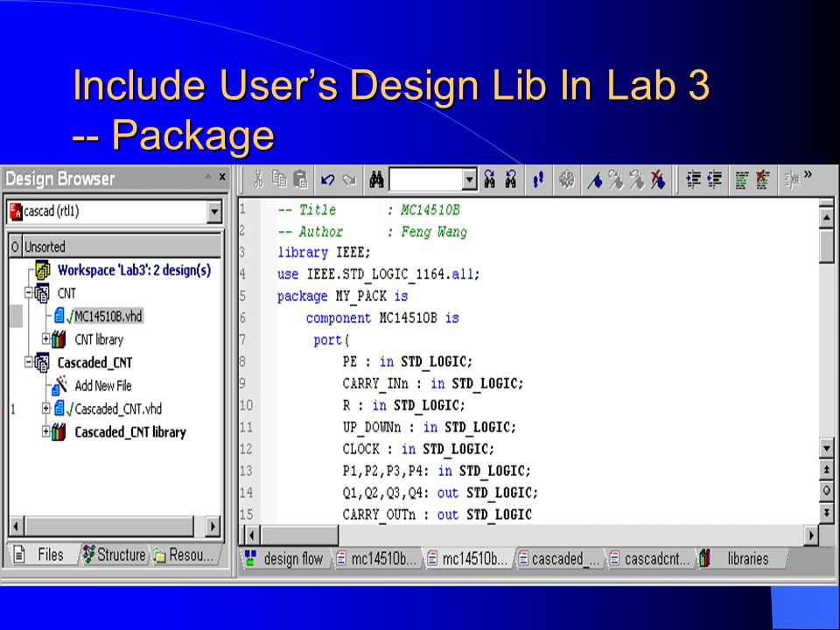Image resolution: width=840 pixels, height=630 pixels.
Task: Collapse the Cascaded_CNT design node
Action: (x=29, y=362)
